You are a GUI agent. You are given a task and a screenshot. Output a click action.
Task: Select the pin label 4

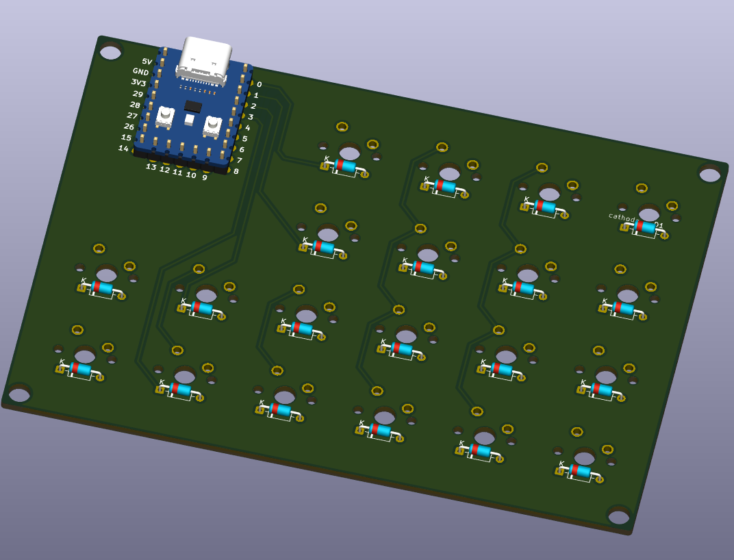[x=248, y=128]
